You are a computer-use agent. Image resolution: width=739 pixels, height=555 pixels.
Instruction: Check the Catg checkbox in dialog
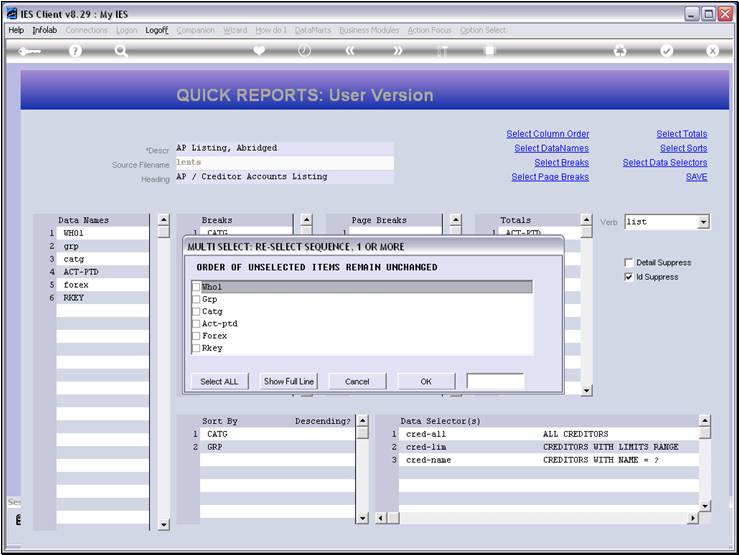pyautogui.click(x=197, y=311)
